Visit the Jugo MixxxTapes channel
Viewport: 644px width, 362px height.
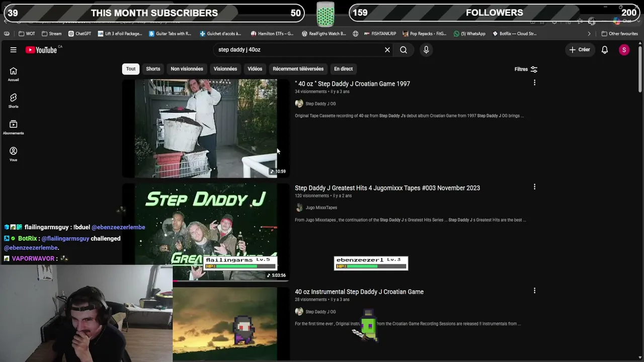[x=321, y=208]
